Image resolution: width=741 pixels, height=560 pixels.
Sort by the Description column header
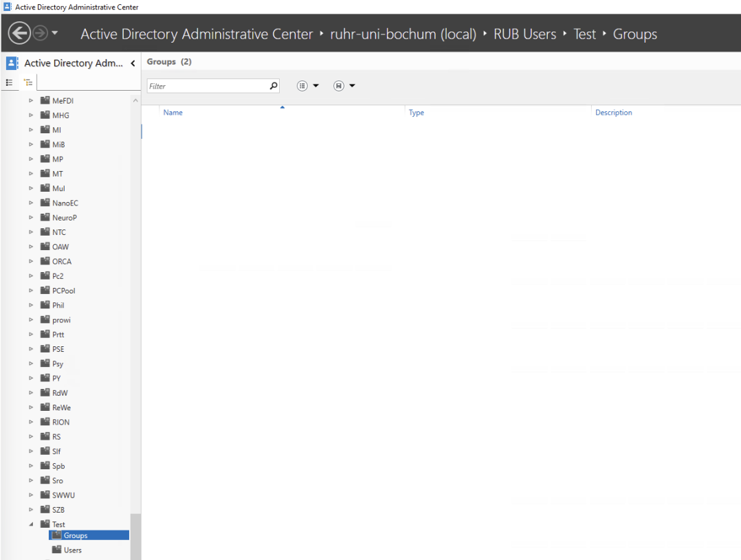pyautogui.click(x=613, y=113)
